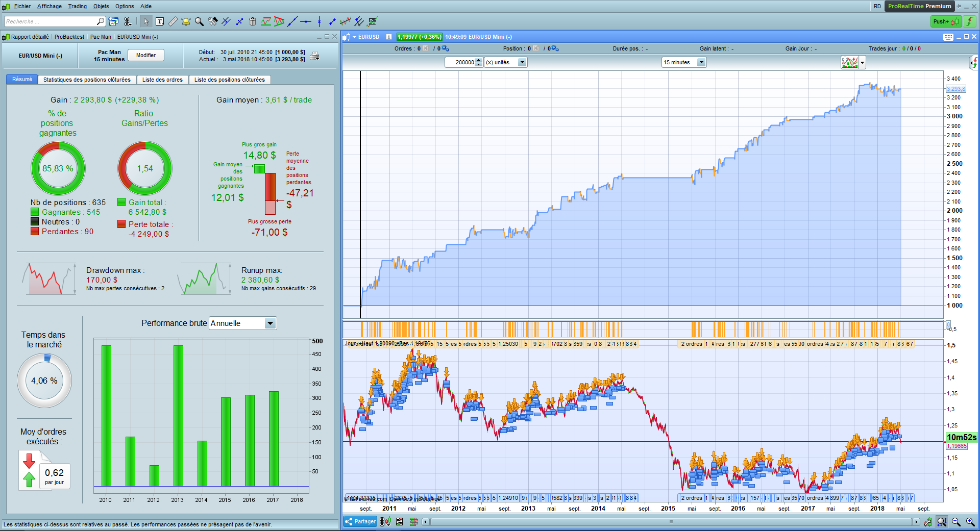980x531 pixels.
Task: Select the horizontal line drawing tool
Action: (306, 21)
